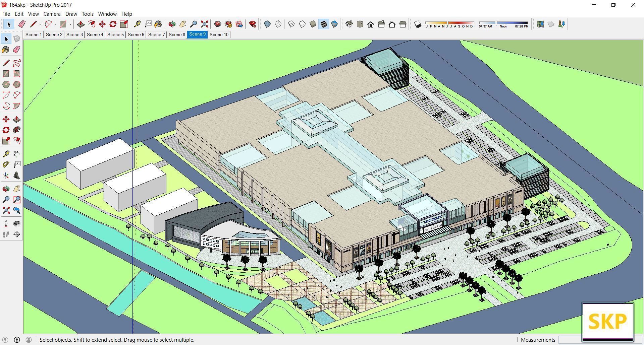Open the Extension Manager ruby icon
This screenshot has height=345, width=644.
point(253,24)
